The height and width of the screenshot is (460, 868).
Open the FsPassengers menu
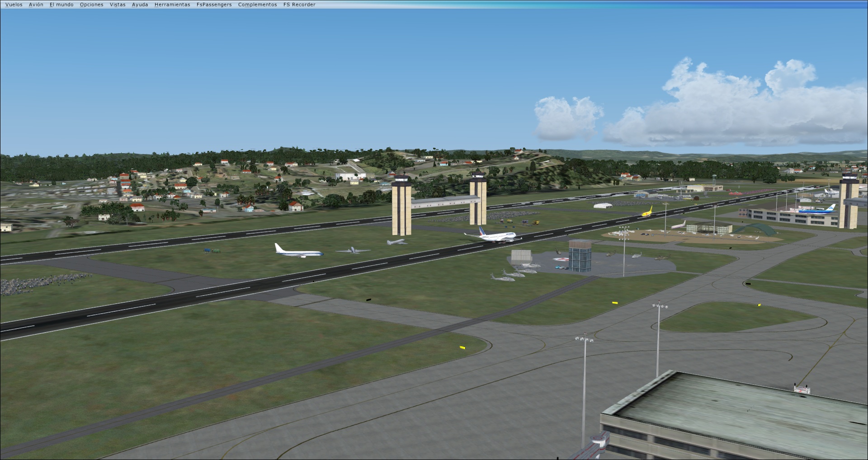tap(213, 4)
